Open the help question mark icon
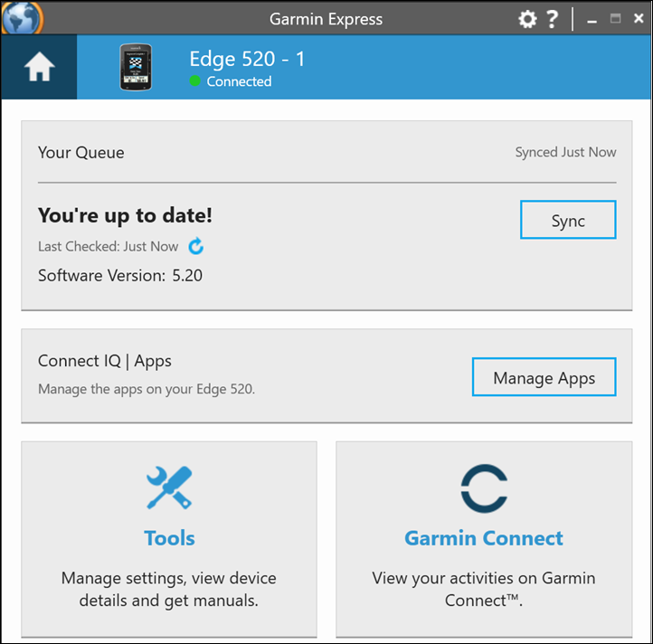Viewport: 653px width, 644px height. pos(553,19)
